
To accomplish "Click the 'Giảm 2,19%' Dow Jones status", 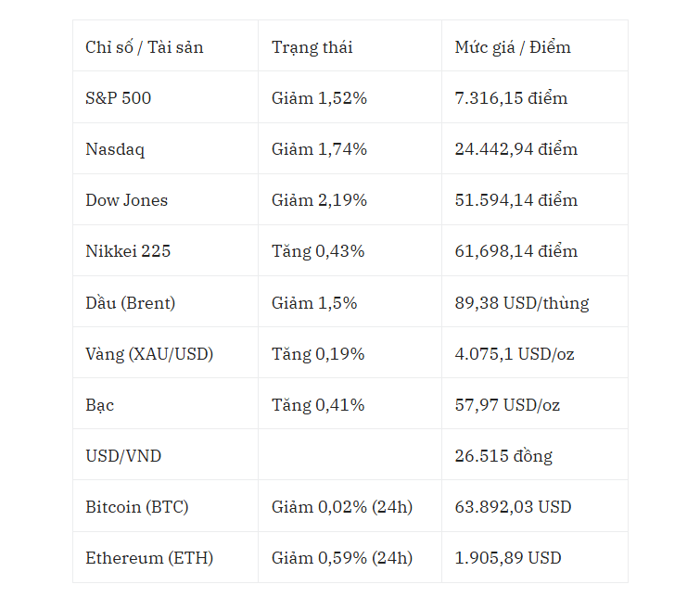I will click(x=319, y=200).
